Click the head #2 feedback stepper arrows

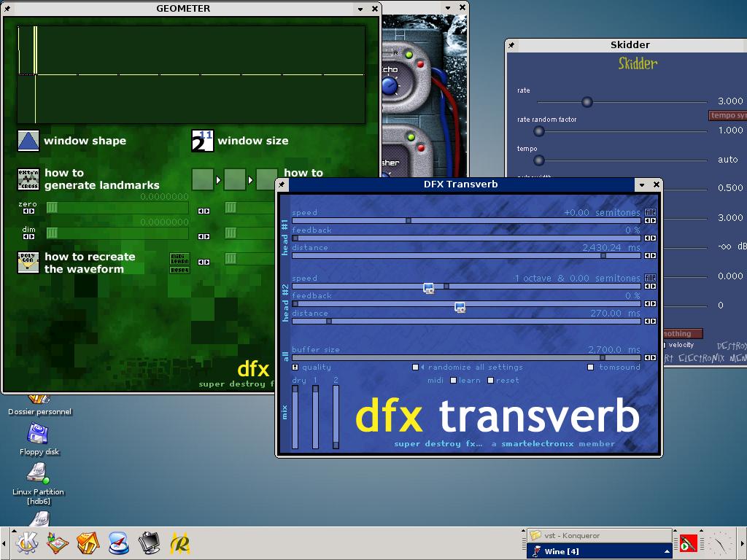pos(650,304)
